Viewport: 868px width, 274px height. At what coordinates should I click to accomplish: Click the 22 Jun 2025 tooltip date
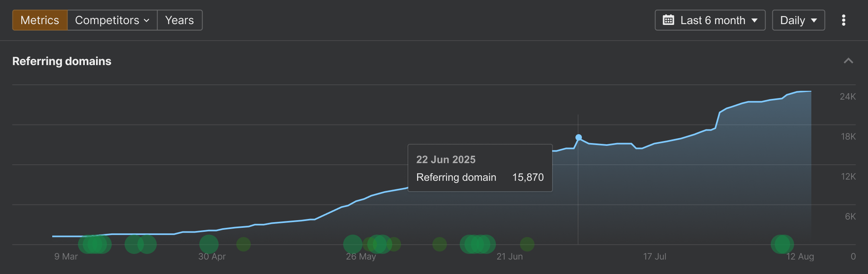click(x=446, y=159)
